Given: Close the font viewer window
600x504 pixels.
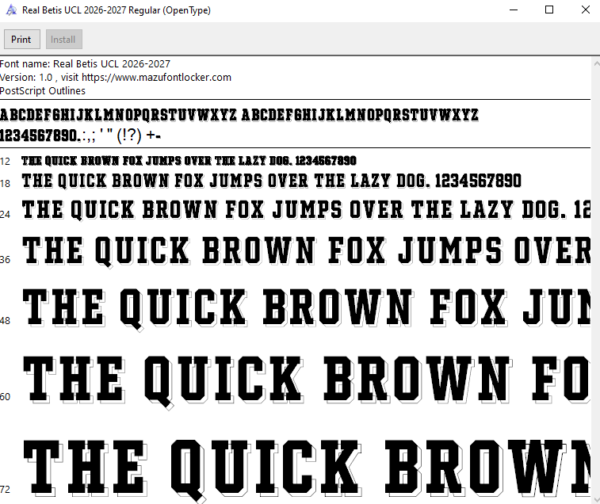Looking at the screenshot, I should pos(585,10).
